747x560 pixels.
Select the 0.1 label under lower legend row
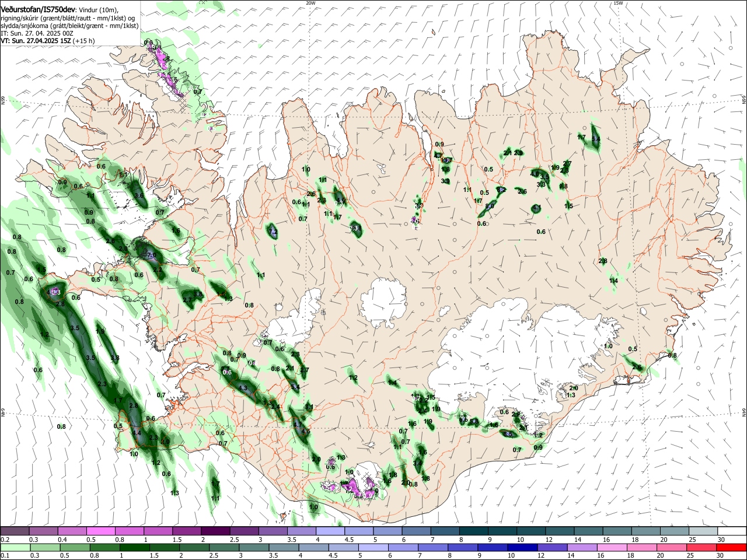click(x=4, y=556)
